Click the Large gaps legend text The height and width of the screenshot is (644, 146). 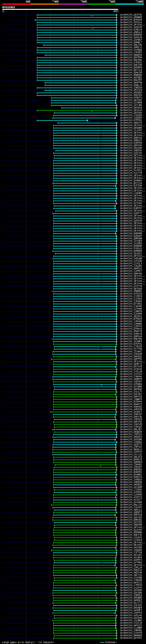tap(28, 642)
